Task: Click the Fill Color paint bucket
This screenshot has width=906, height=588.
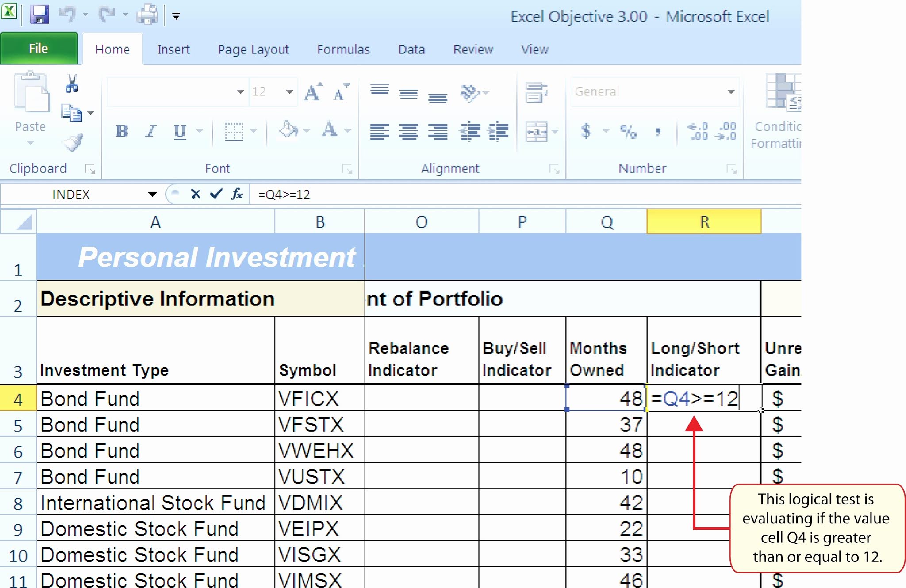Action: coord(288,130)
